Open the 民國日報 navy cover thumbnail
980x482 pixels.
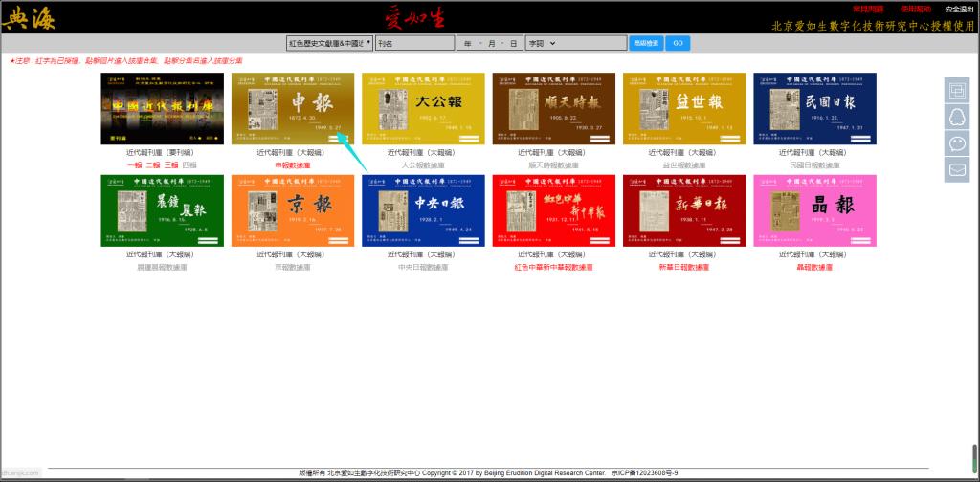(815, 109)
